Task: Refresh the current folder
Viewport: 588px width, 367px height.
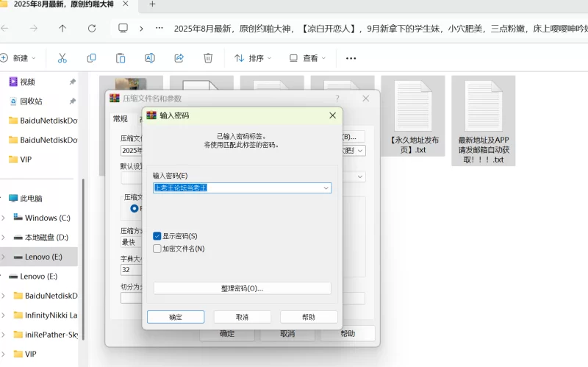Action: point(92,28)
